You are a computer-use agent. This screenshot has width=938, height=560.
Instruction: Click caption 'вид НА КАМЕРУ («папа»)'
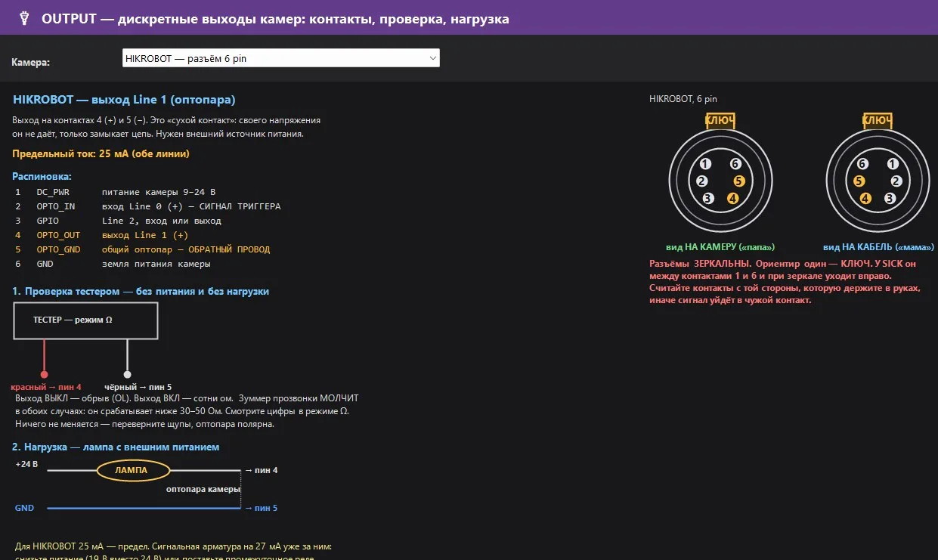click(720, 247)
